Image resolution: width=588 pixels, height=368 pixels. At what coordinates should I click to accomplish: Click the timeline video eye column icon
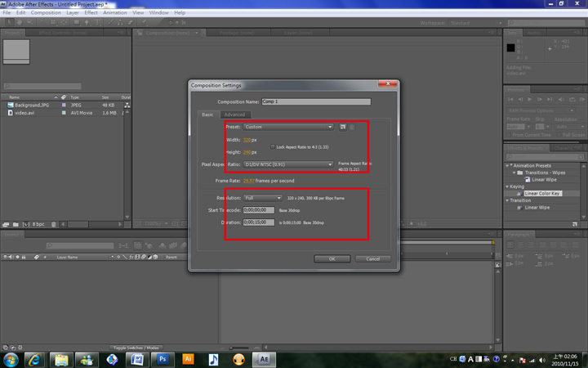click(x=5, y=257)
